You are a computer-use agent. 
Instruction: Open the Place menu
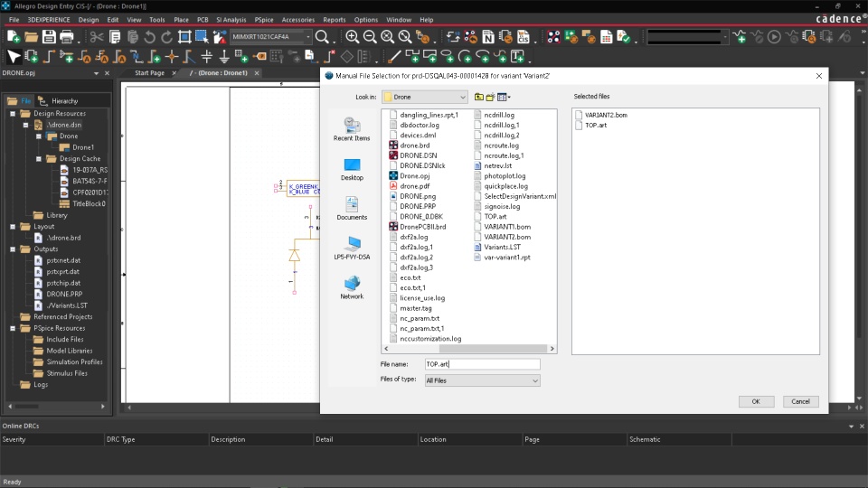[x=181, y=19]
